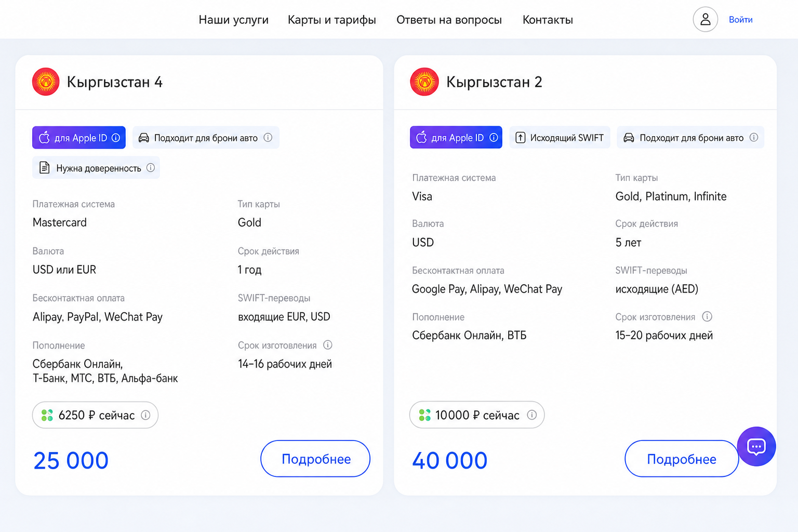Image resolution: width=798 pixels, height=532 pixels.
Task: Click the '5 лет' validity value
Action: click(628, 243)
